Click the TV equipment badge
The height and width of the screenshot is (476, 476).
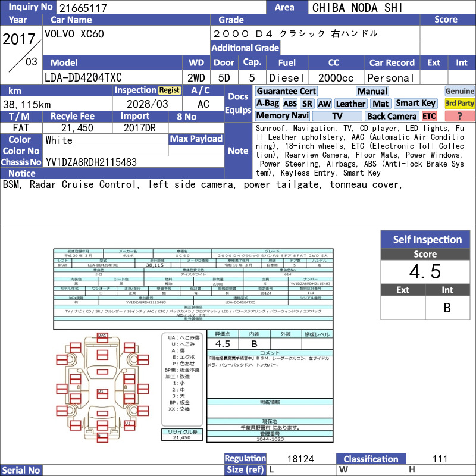click(x=337, y=116)
